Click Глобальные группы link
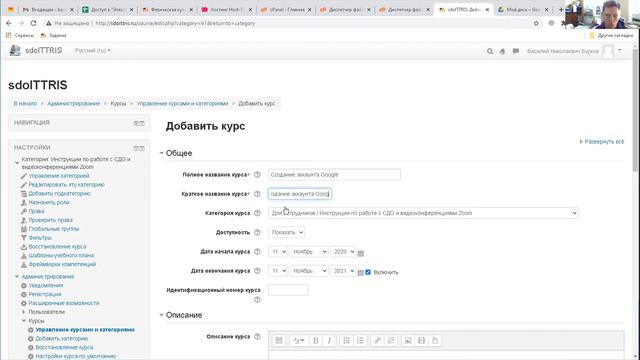The image size is (640, 360). (54, 229)
